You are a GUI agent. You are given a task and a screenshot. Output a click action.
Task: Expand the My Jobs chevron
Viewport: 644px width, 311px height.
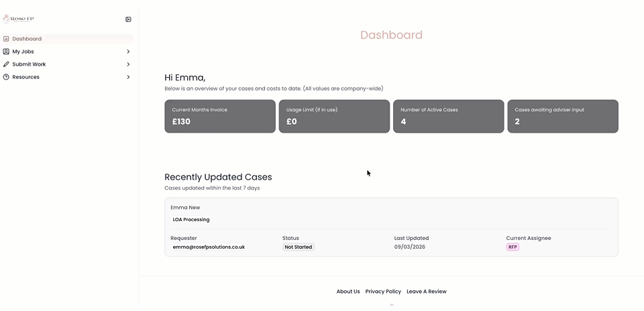[x=128, y=52]
